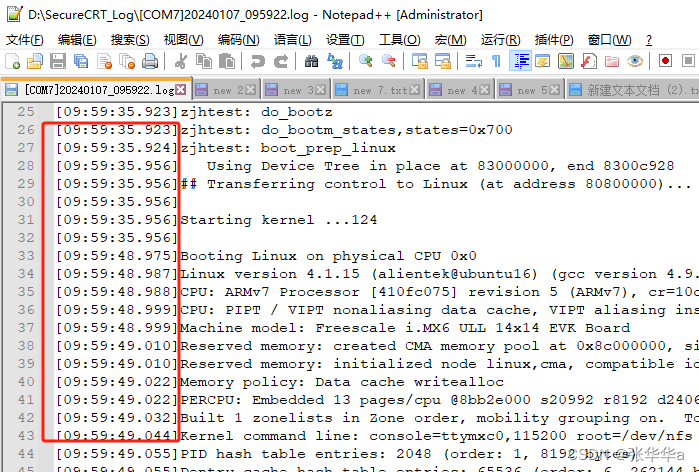Open the 编码(N) menu
The height and width of the screenshot is (472, 699).
click(x=238, y=40)
